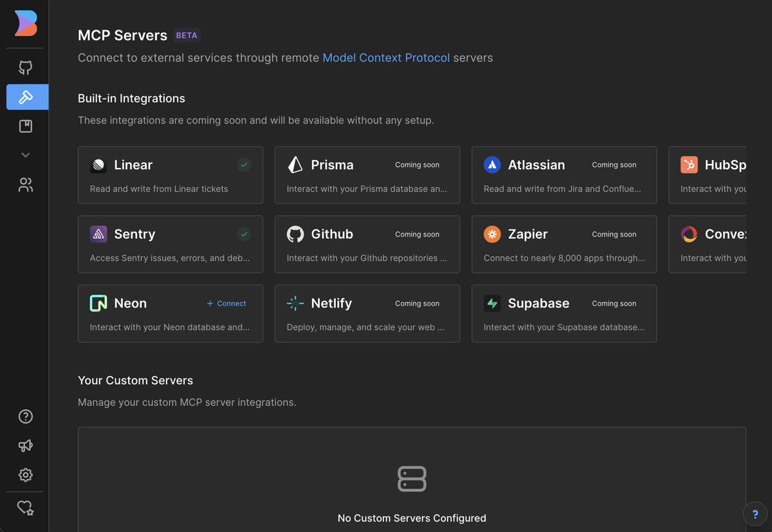
Task: Click the Github Coming soon label
Action: coord(418,234)
